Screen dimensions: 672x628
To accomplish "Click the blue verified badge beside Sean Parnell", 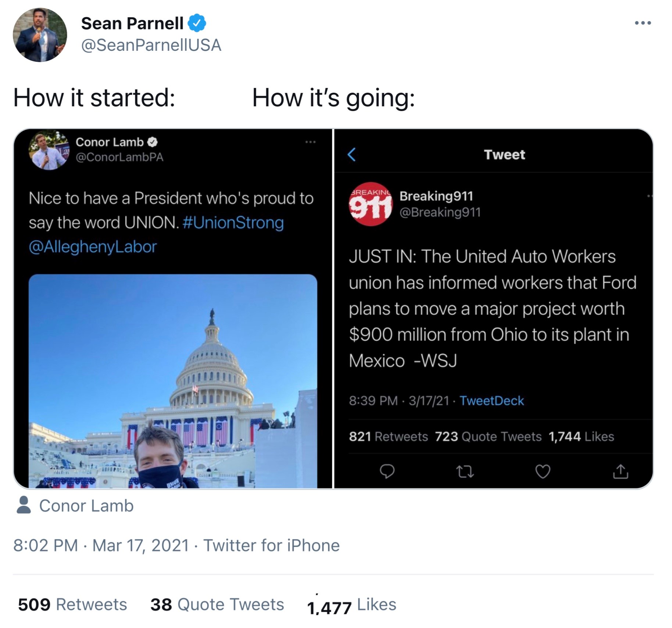I will (197, 24).
